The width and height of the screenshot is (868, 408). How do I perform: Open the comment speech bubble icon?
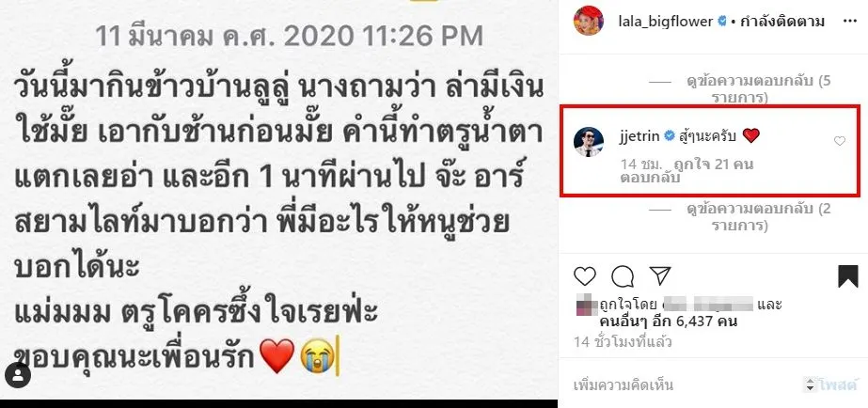point(623,275)
